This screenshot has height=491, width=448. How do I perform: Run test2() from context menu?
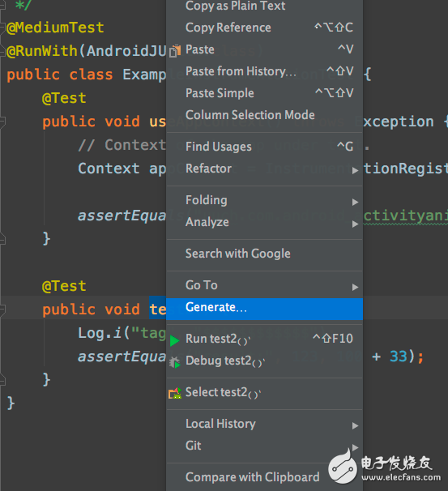click(264, 339)
